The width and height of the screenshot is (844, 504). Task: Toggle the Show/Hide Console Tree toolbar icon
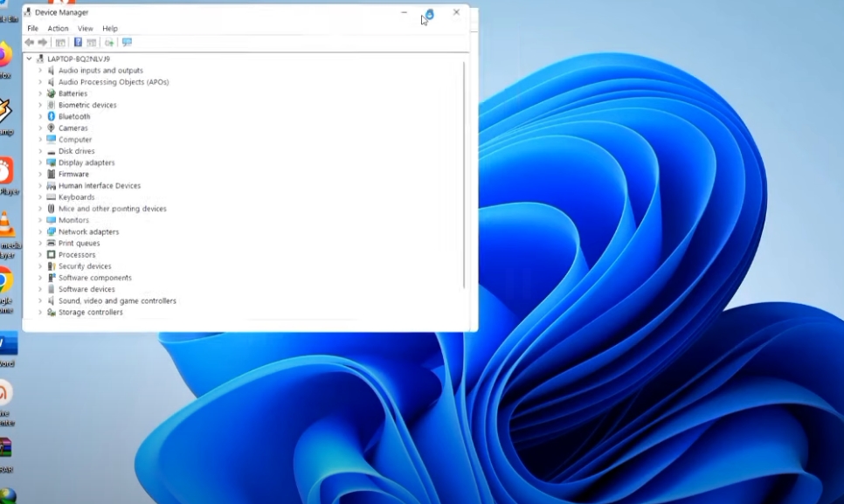pyautogui.click(x=60, y=43)
